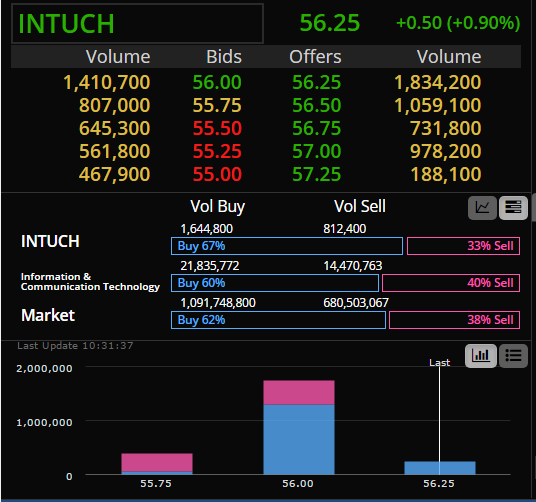Click the Market Buy 62% bar

tap(278, 320)
